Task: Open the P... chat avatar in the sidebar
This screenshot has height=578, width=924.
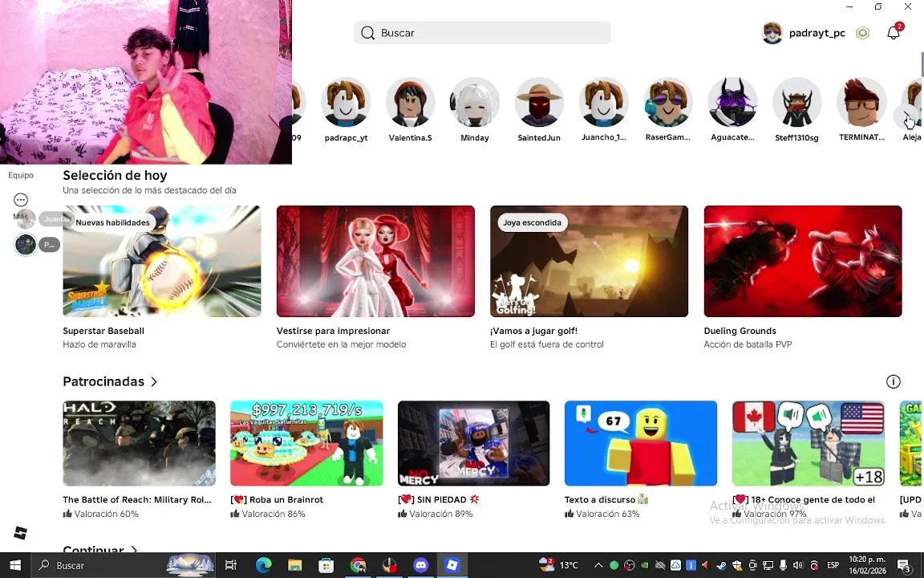Action: point(26,244)
